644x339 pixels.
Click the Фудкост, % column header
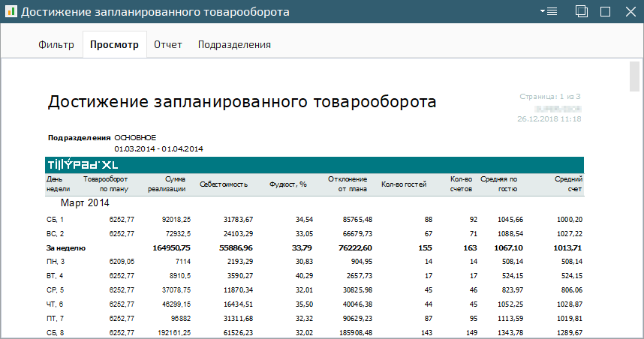click(x=289, y=184)
